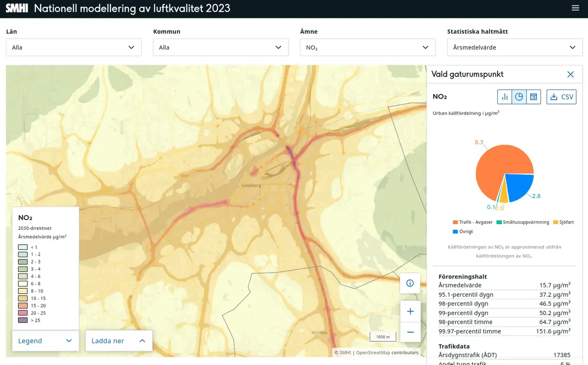Zoom in on the map
Image resolution: width=588 pixels, height=365 pixels.
[x=410, y=312]
